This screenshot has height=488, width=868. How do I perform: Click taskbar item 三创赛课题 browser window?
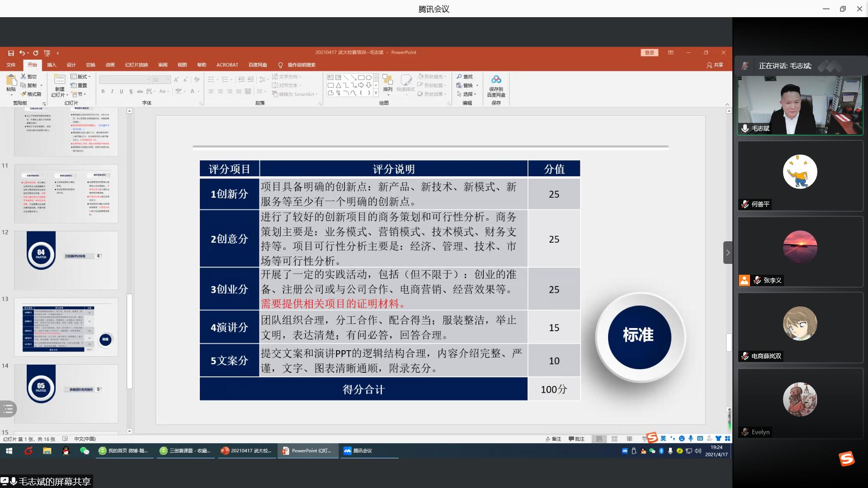186,450
